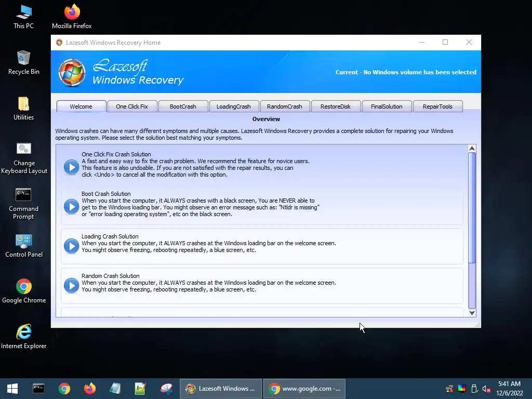Screen dimensions: 532x399
Task: Start the Loading Crash Solution play button
Action: [x=71, y=246]
